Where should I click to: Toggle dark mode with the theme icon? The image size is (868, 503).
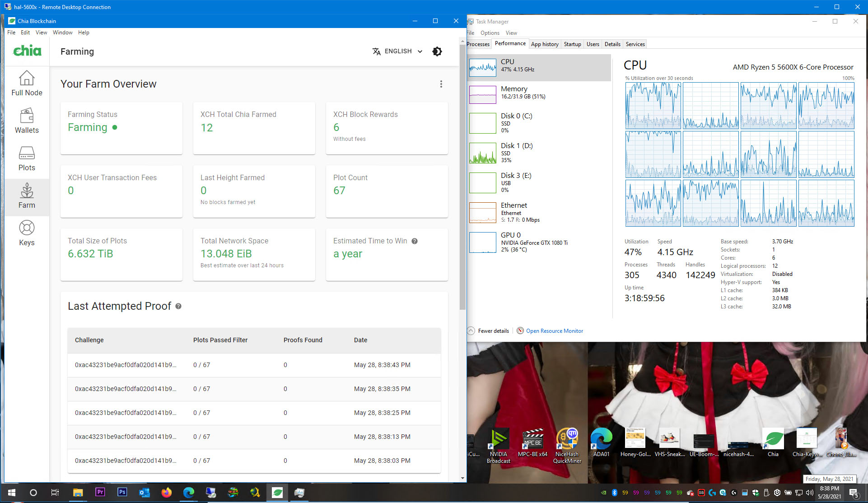coord(437,51)
